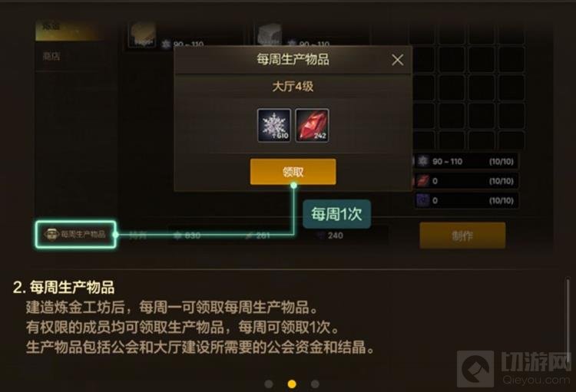Open the highlighted 每周生产物品 button
Image resolution: width=576 pixels, height=392 pixels.
coord(76,234)
